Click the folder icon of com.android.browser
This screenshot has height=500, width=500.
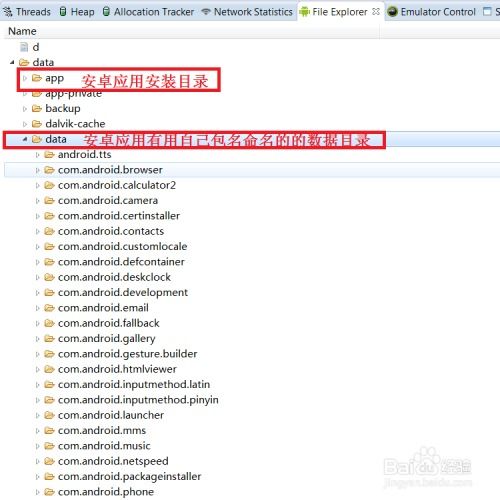(49, 170)
